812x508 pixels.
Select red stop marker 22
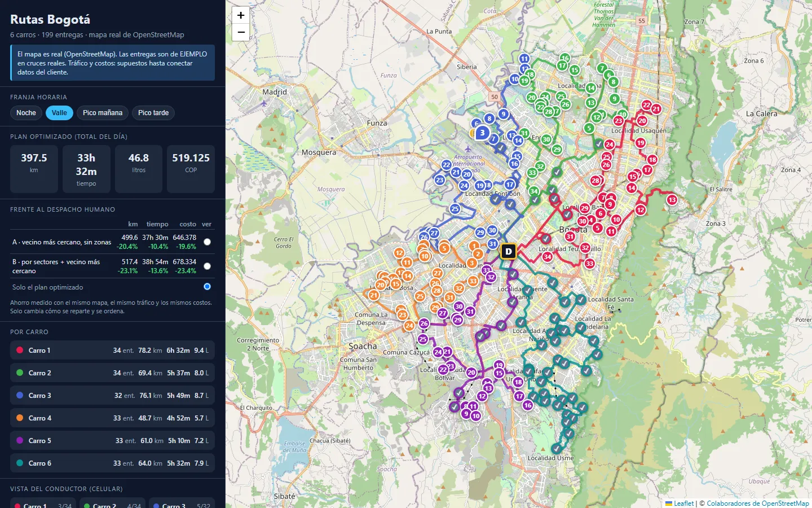pyautogui.click(x=647, y=105)
